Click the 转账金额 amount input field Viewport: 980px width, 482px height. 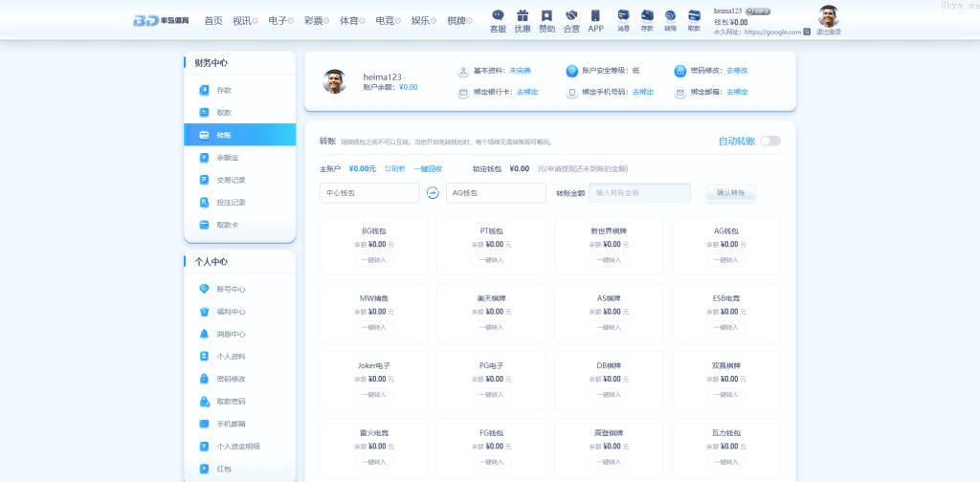pyautogui.click(x=638, y=193)
